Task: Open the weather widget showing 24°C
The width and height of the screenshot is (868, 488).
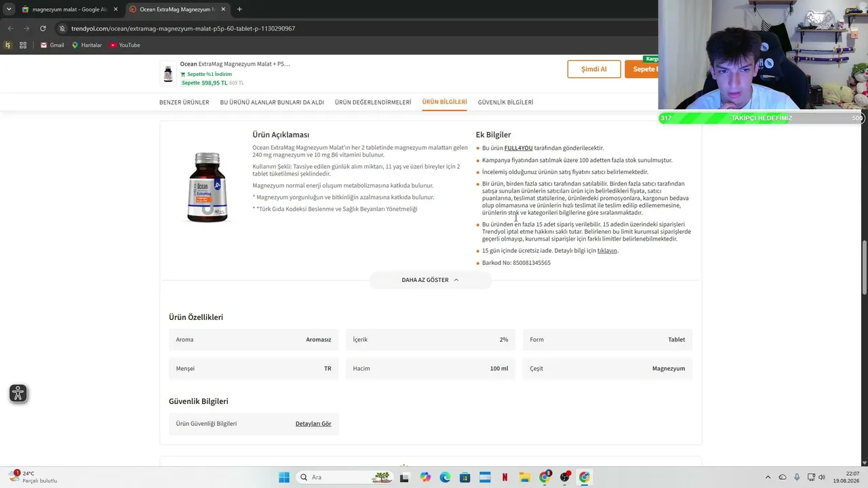Action: point(33,477)
